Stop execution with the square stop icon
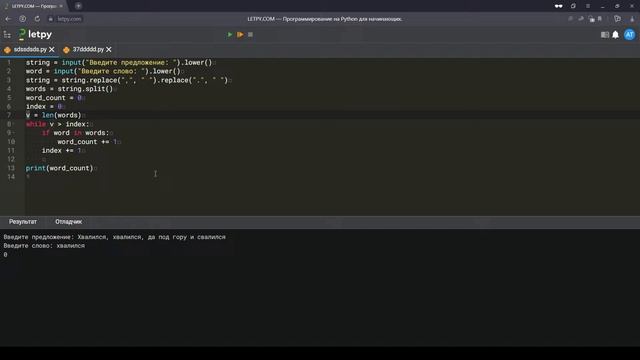This screenshot has width=640, height=360. [x=250, y=35]
